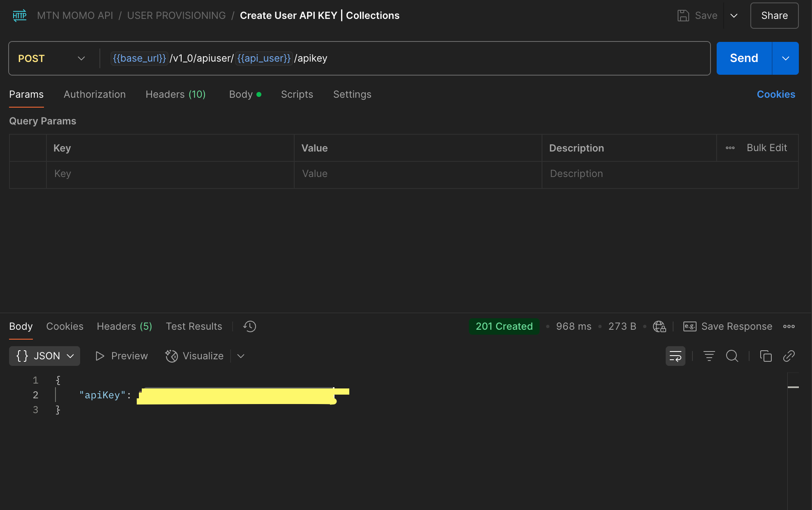Click the query params options ellipsis icon
The height and width of the screenshot is (510, 812).
(730, 148)
